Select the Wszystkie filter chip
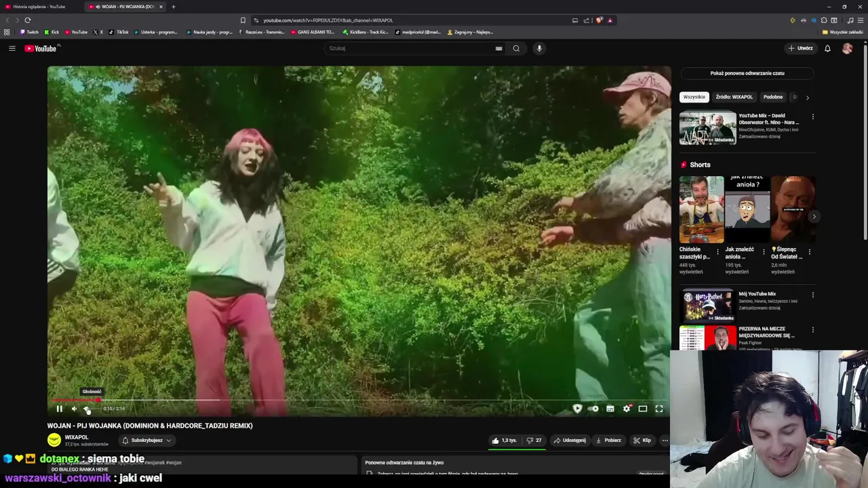The image size is (868, 488). [694, 97]
